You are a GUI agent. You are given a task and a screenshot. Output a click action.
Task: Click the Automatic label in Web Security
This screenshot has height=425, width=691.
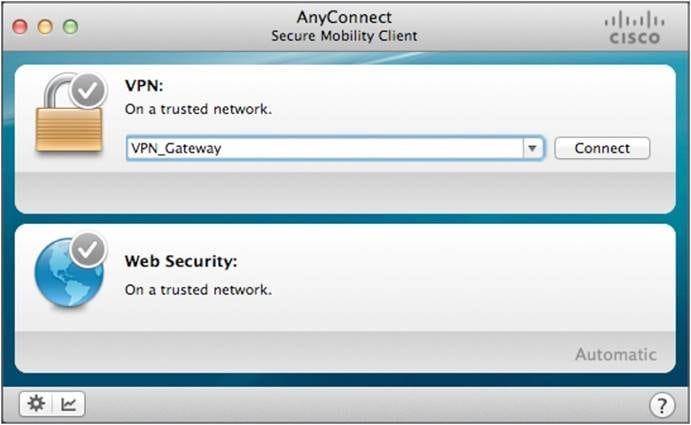click(x=615, y=354)
